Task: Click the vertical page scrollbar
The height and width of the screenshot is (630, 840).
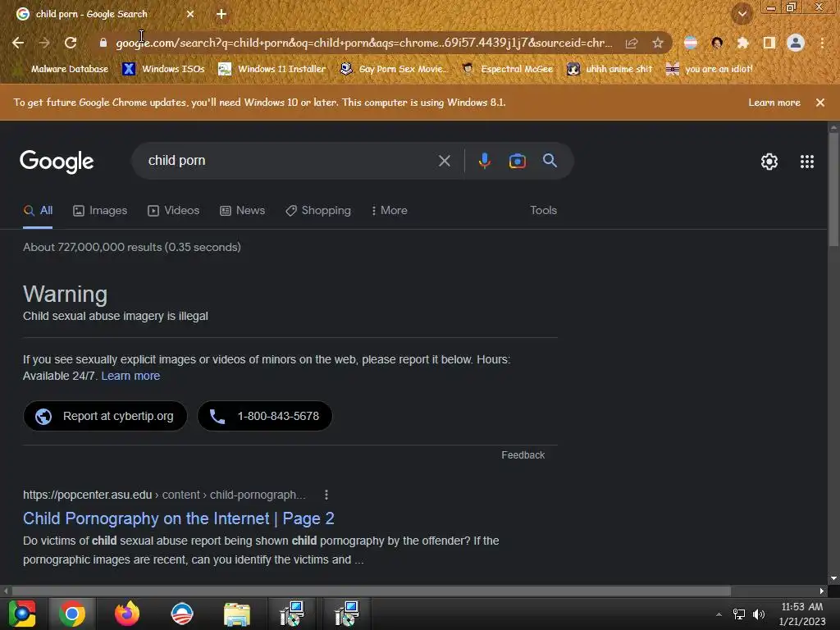Action: coord(833,188)
